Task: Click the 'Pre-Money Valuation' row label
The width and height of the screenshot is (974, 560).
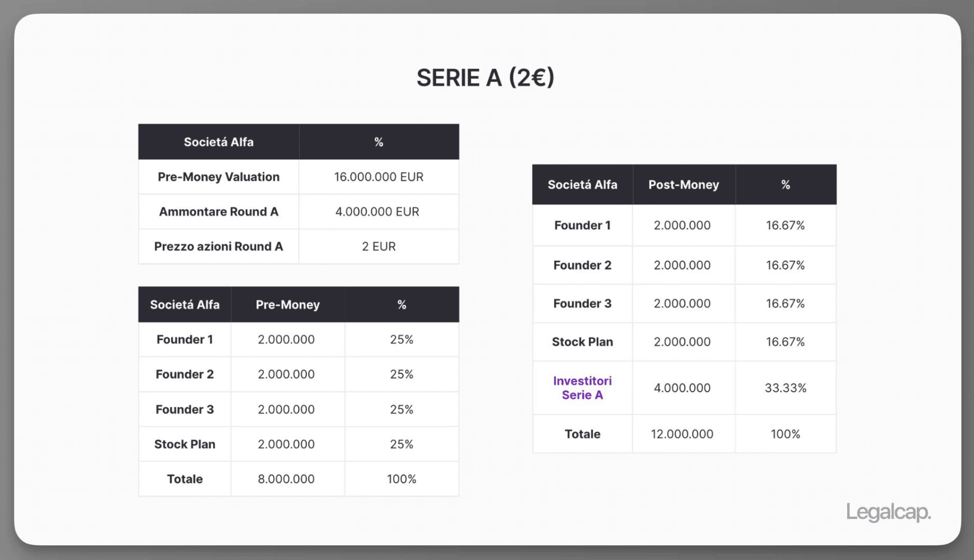Action: coord(219,177)
